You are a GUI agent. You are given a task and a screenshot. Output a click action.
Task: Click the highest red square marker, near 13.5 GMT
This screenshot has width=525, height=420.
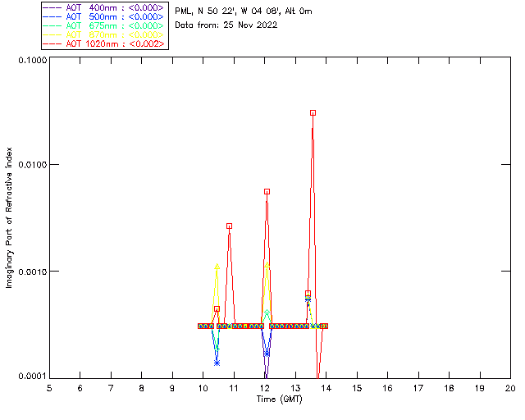coord(313,113)
